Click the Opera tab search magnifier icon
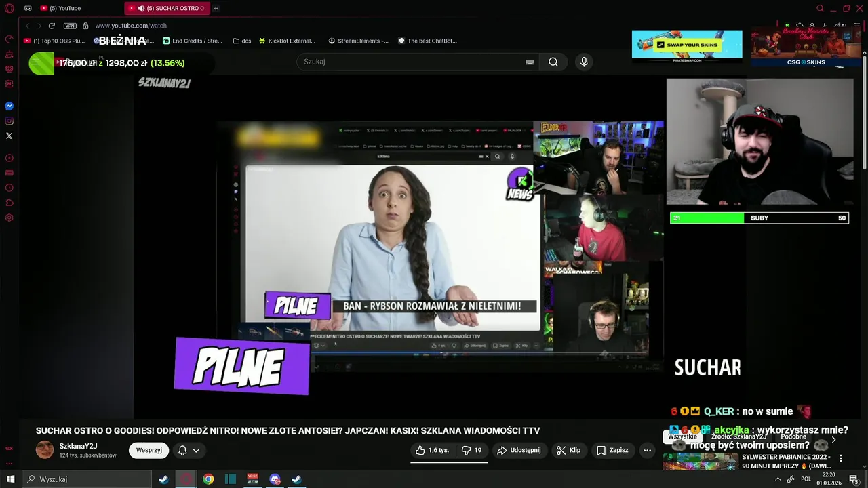Image resolution: width=868 pixels, height=488 pixels. (820, 8)
